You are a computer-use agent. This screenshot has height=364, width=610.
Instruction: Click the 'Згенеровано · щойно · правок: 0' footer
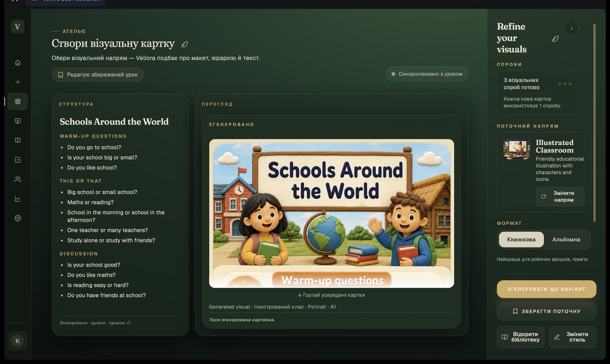(95, 323)
